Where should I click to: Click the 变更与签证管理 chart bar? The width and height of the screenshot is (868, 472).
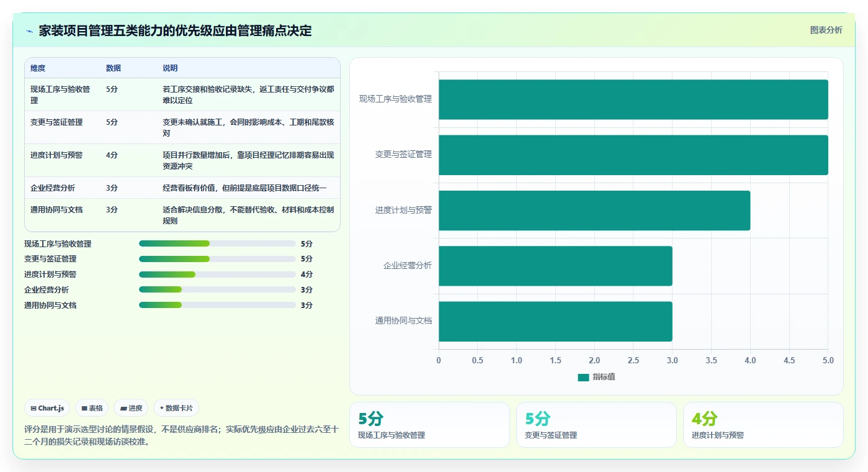tap(633, 155)
